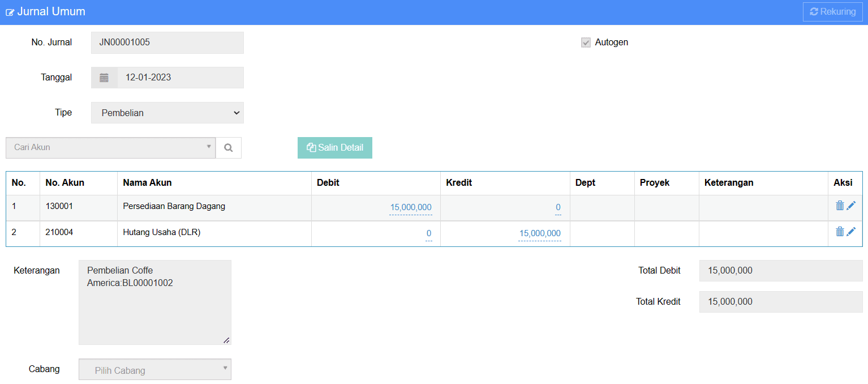Click the No. Jurnal input field
The height and width of the screenshot is (384, 868).
(x=167, y=42)
